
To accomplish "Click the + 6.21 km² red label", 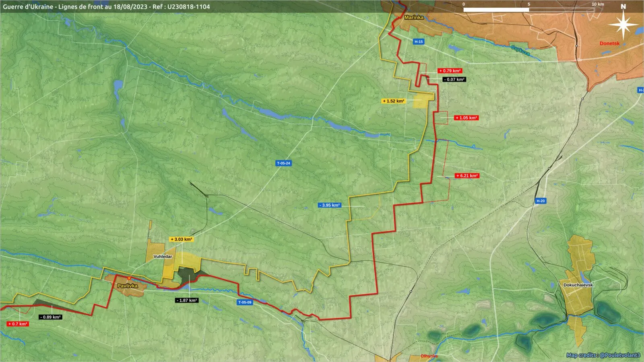I will pyautogui.click(x=467, y=176).
